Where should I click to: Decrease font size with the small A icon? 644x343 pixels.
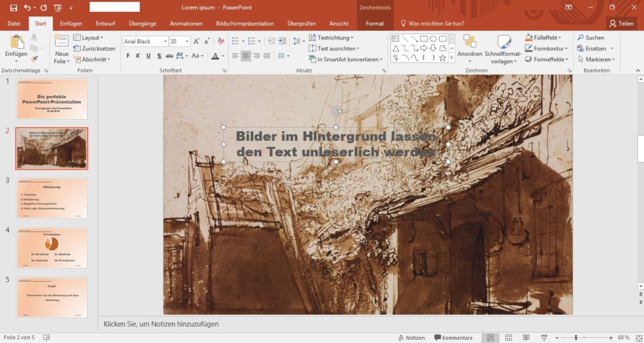pos(206,41)
